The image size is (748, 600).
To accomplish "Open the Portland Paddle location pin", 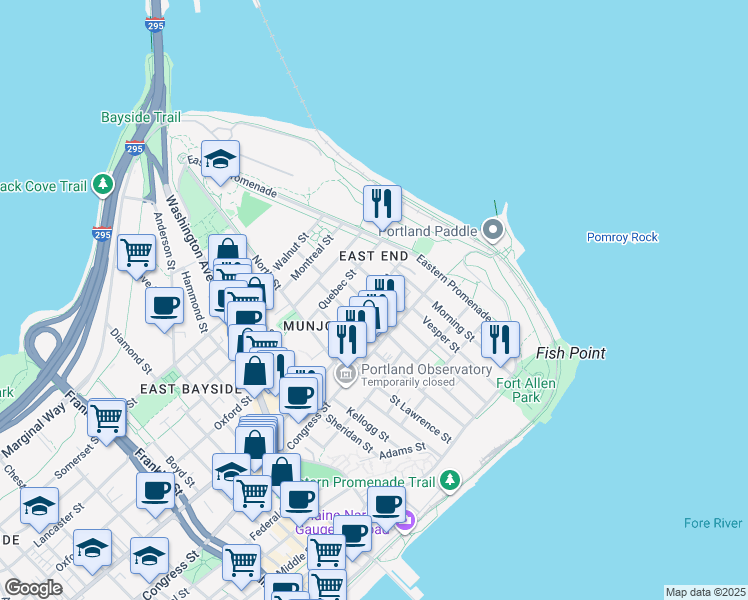I will coord(492,231).
